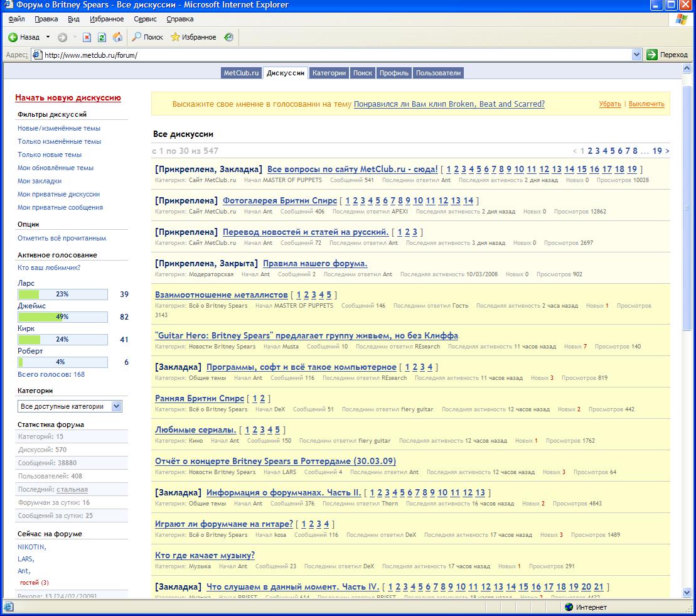The height and width of the screenshot is (616, 696).
Task: Click Убрать link in poll banner
Action: (x=610, y=104)
